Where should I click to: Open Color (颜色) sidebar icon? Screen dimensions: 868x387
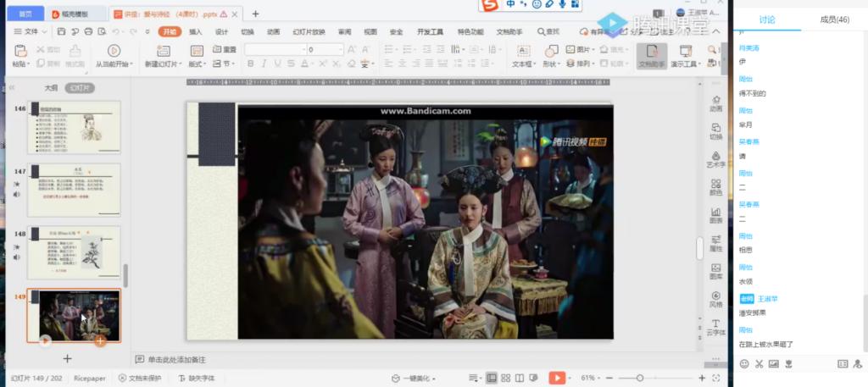[x=716, y=187]
